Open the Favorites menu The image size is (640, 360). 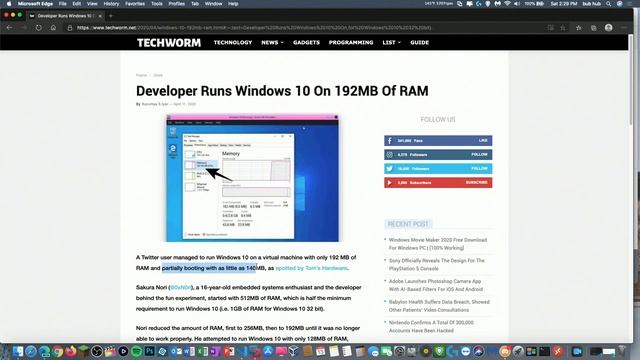135,4
